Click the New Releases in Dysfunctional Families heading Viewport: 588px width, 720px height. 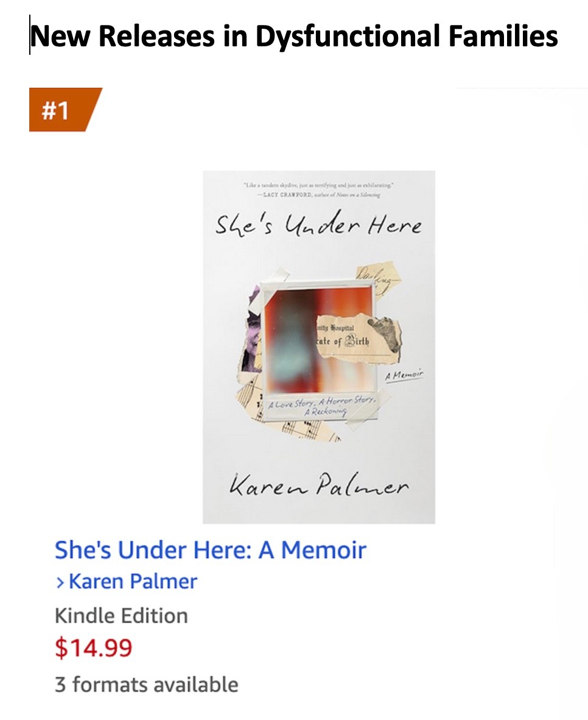pyautogui.click(x=294, y=36)
